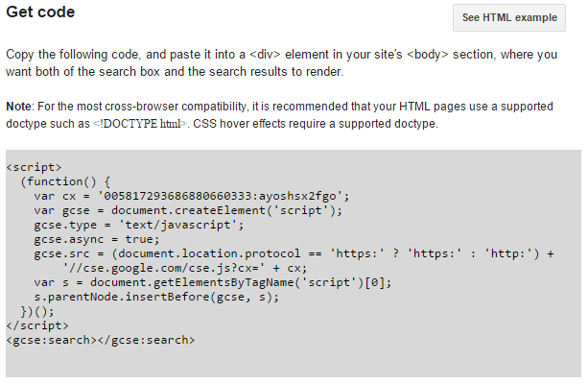Screen dimensions: 588x384
Task: Click the 's.parentNode.insertBefore(gcse, s);' line
Action: click(156, 297)
